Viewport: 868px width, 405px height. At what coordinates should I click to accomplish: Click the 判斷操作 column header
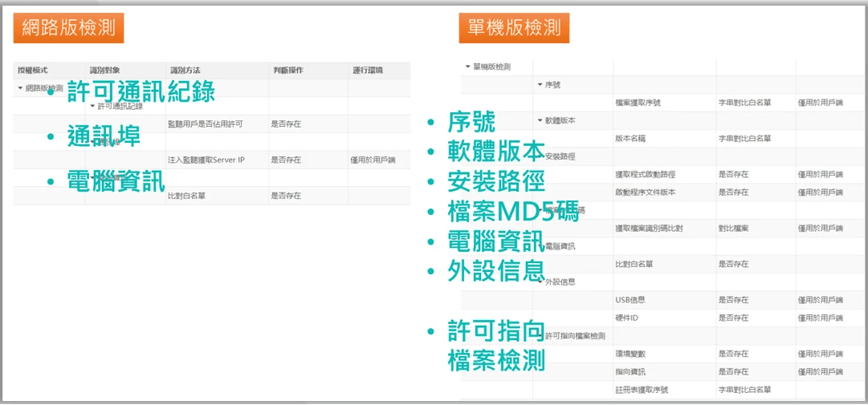pos(287,71)
